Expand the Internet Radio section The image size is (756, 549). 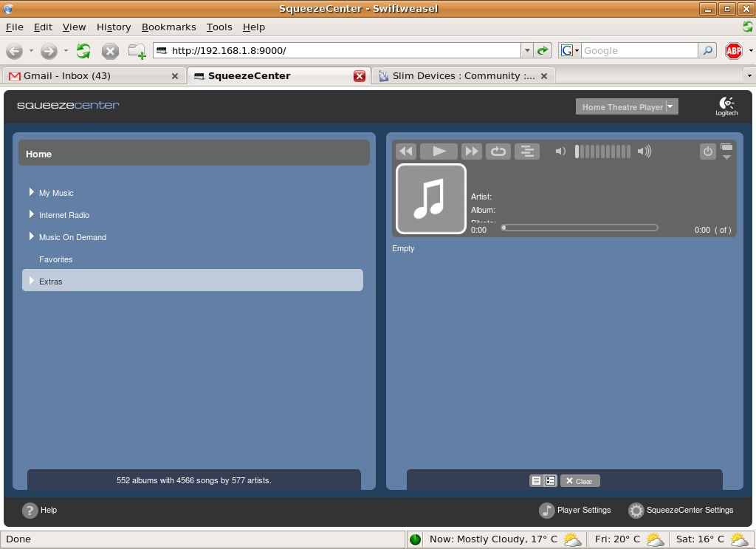click(32, 214)
